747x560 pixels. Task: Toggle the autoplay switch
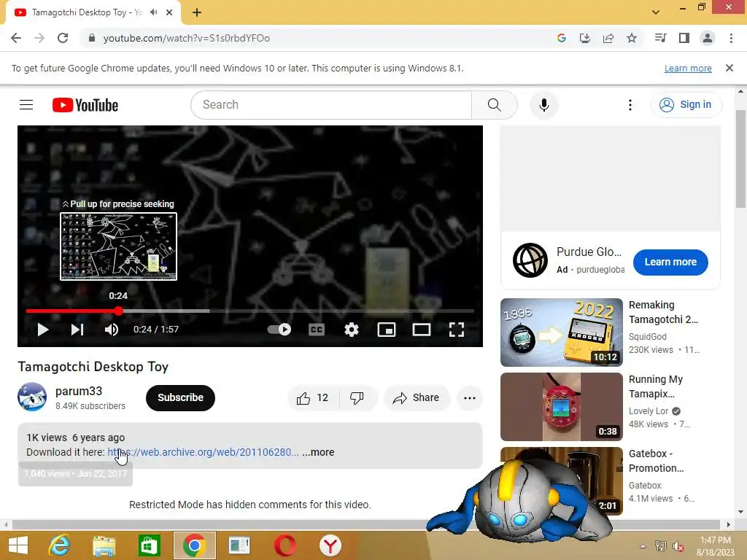point(279,329)
